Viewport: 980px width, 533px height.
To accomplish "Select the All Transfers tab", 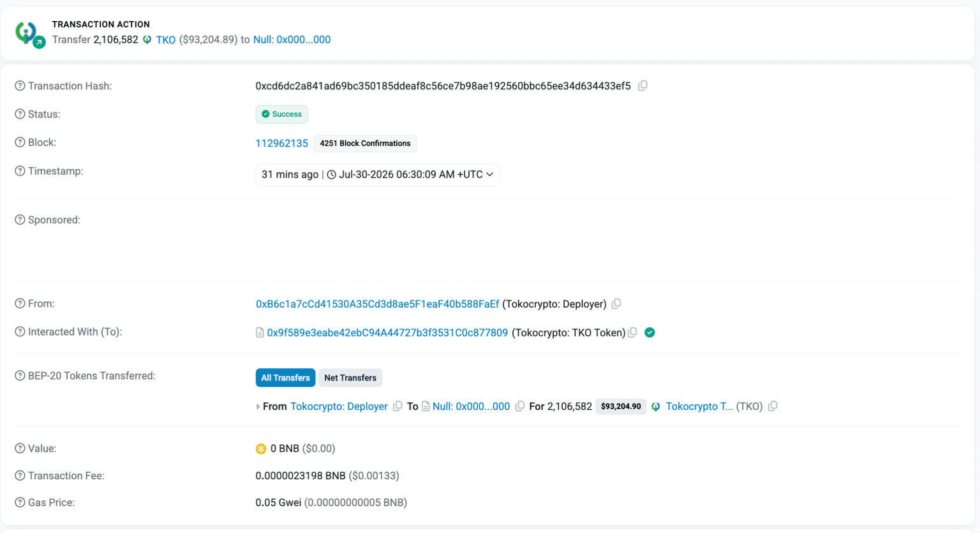I will coord(285,378).
